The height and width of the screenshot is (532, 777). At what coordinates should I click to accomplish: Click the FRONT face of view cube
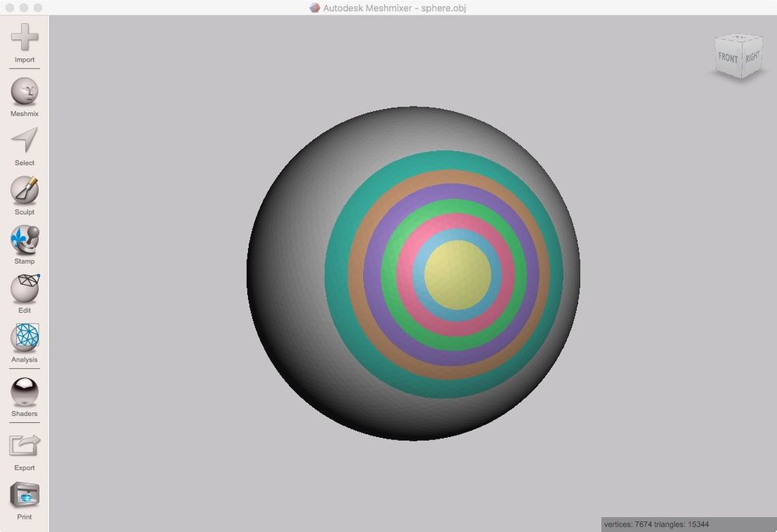pos(728,58)
